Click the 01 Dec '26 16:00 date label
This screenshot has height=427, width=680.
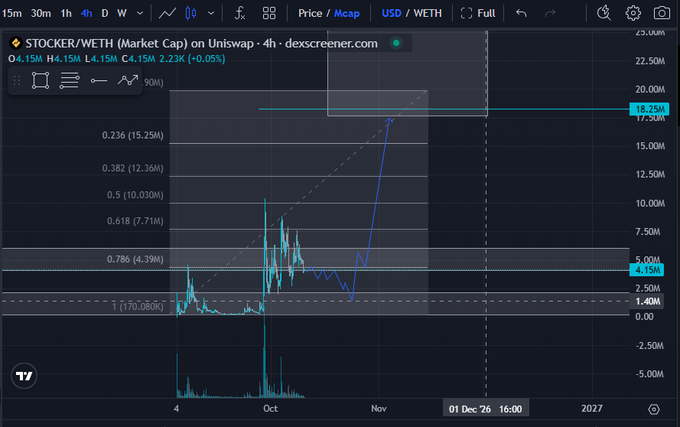point(485,409)
